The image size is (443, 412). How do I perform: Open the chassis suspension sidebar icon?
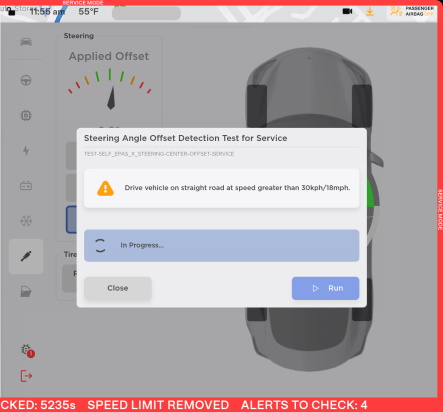click(26, 256)
